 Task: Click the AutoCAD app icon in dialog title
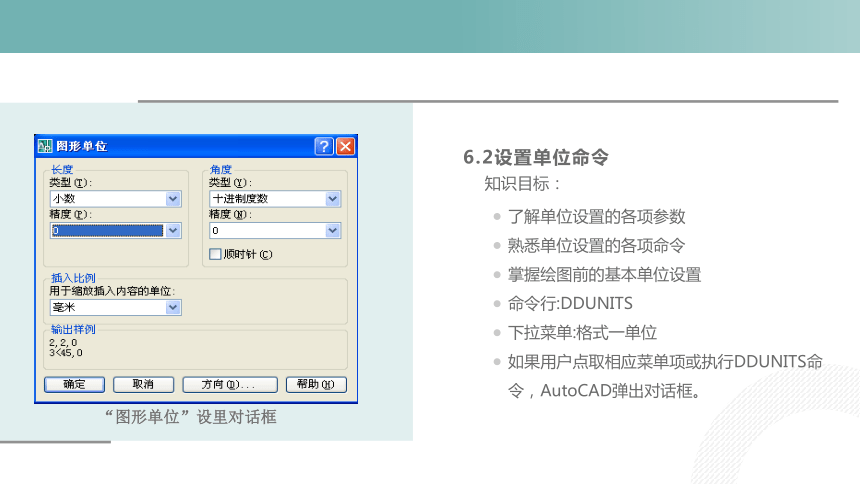coord(44,146)
